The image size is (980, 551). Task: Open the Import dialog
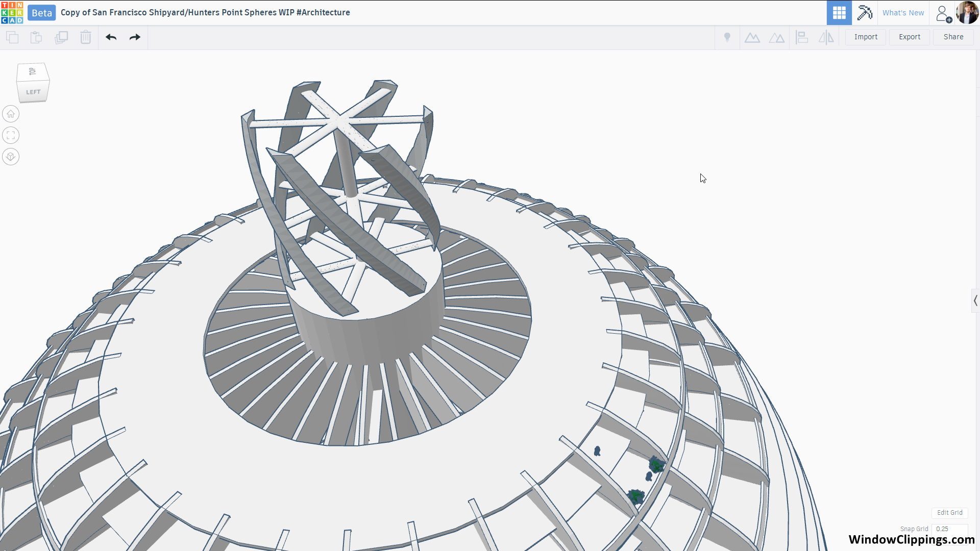pos(866,37)
